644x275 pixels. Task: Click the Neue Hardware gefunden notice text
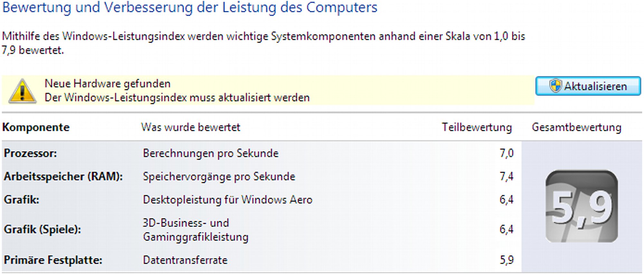click(108, 83)
